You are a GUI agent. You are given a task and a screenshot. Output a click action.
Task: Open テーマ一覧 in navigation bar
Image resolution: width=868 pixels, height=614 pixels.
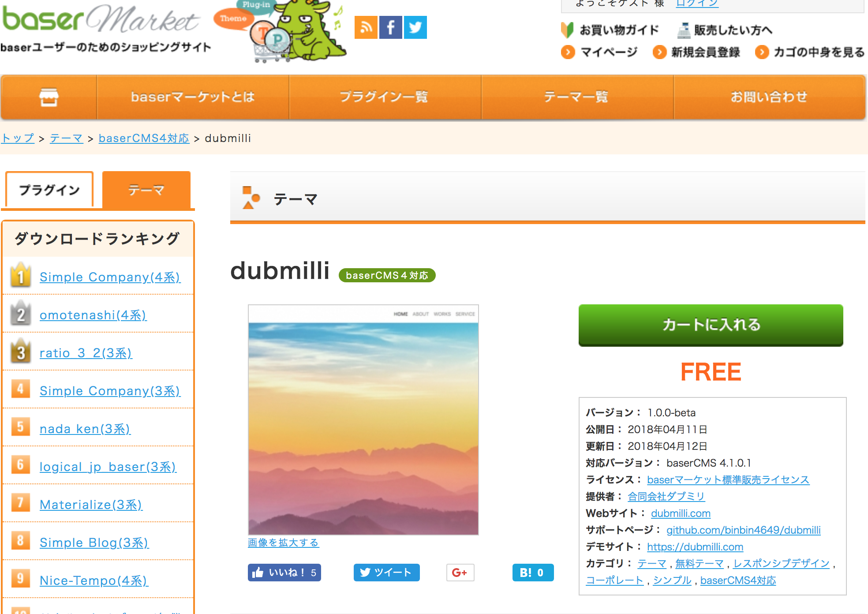(577, 97)
